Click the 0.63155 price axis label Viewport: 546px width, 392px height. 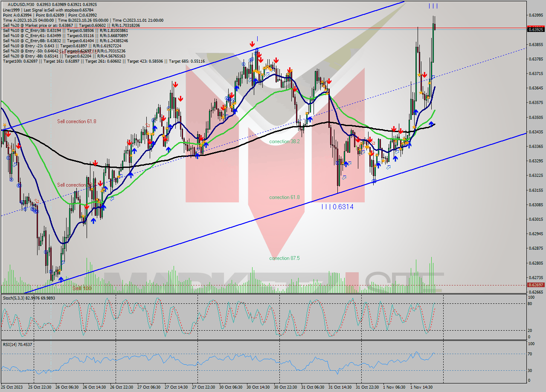pos(536,190)
